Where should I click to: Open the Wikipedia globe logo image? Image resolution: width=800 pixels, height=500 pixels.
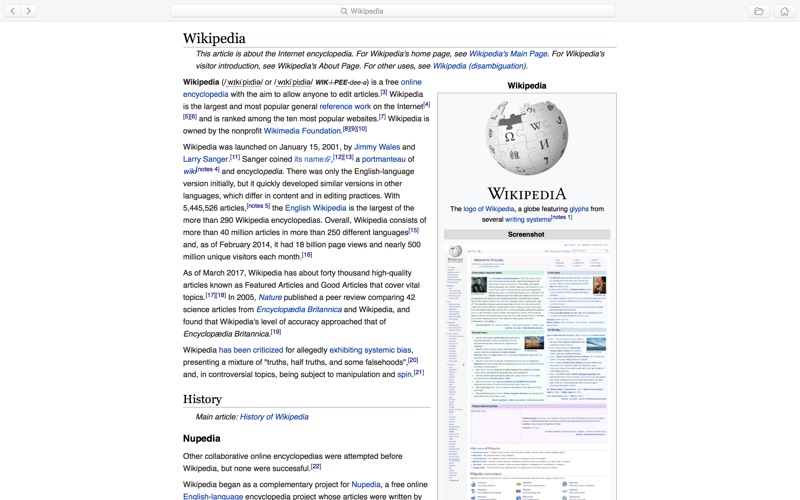(527, 138)
